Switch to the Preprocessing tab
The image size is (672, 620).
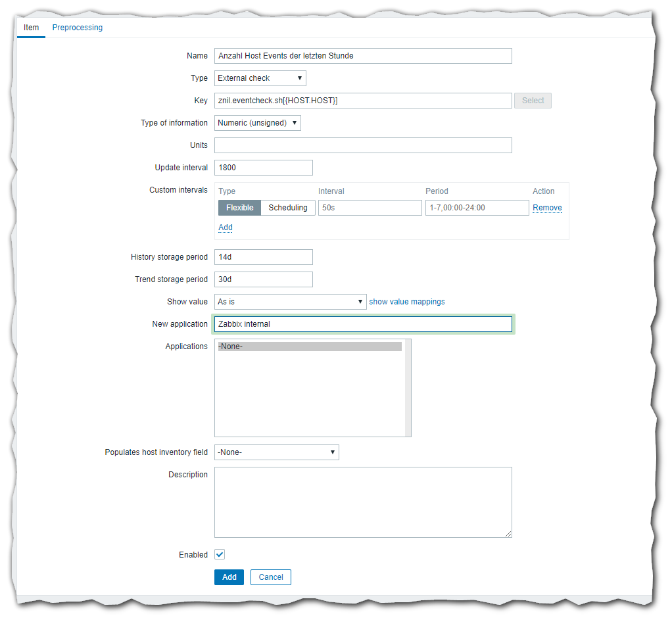(x=77, y=28)
